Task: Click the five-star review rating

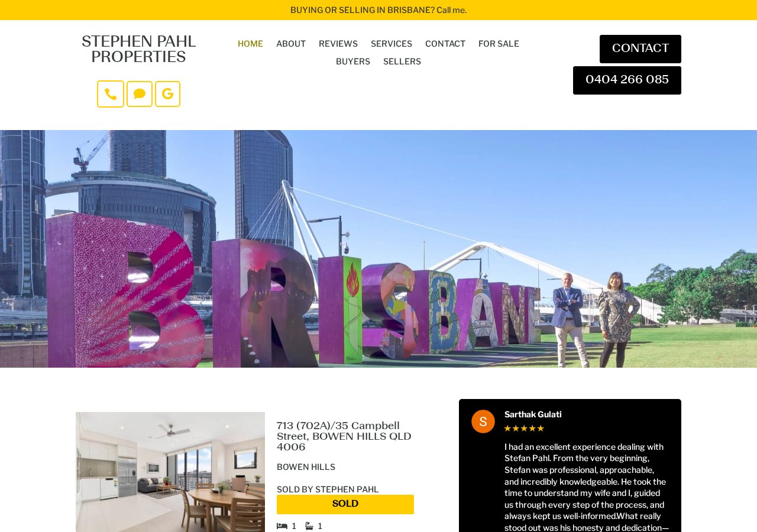Action: (x=524, y=429)
